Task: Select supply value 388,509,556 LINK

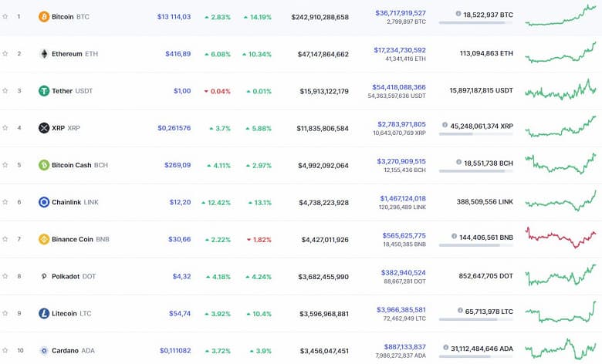Action: [485, 202]
